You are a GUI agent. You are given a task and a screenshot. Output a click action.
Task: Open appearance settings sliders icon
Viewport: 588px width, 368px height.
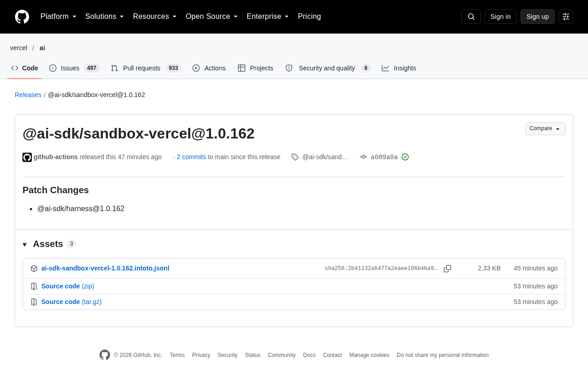point(566,17)
